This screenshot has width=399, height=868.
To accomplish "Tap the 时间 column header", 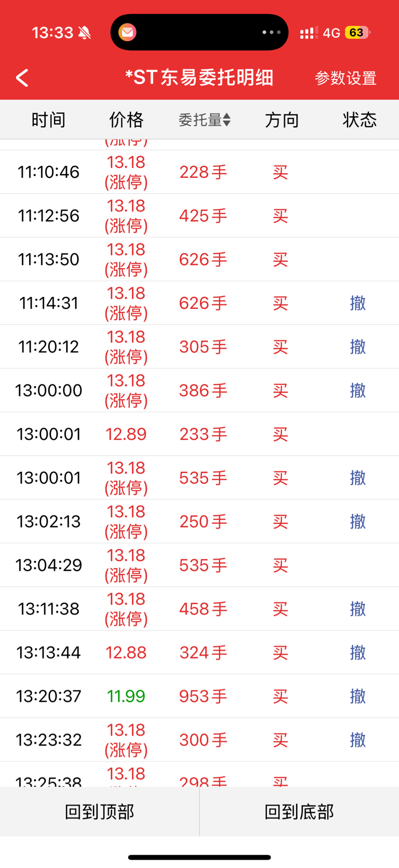I will click(x=48, y=120).
